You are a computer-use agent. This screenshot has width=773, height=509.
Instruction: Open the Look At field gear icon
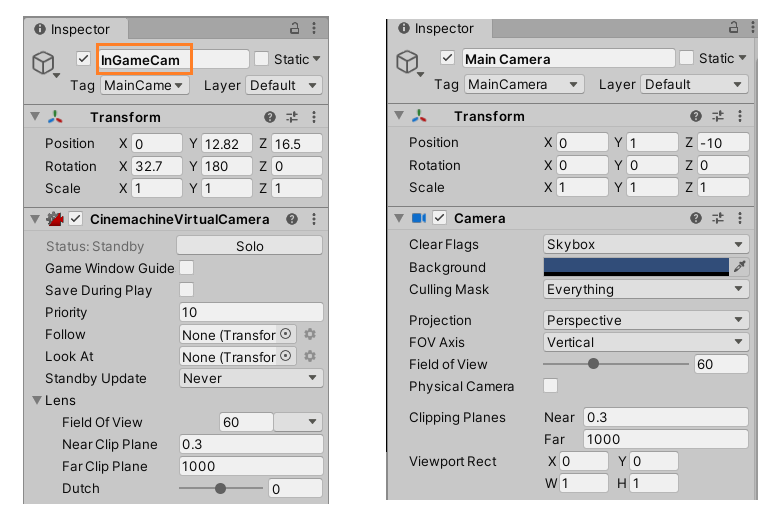(x=310, y=356)
